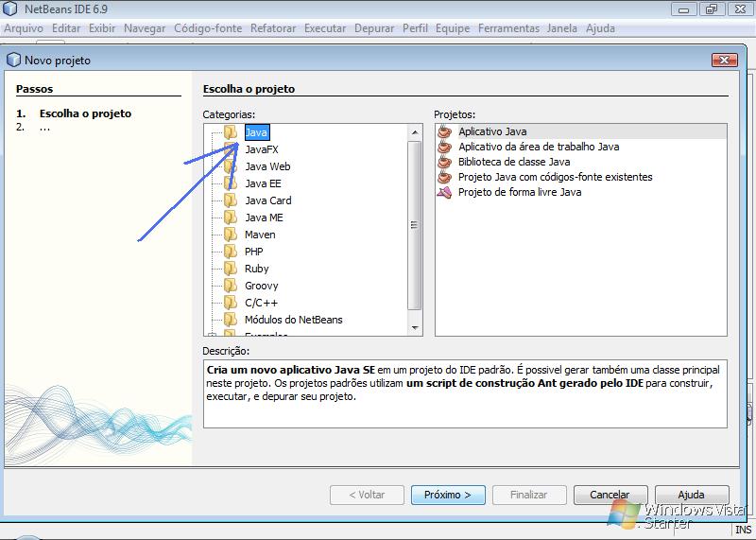Viewport: 756px width, 540px height.
Task: Select the Java Card category
Action: (x=268, y=200)
